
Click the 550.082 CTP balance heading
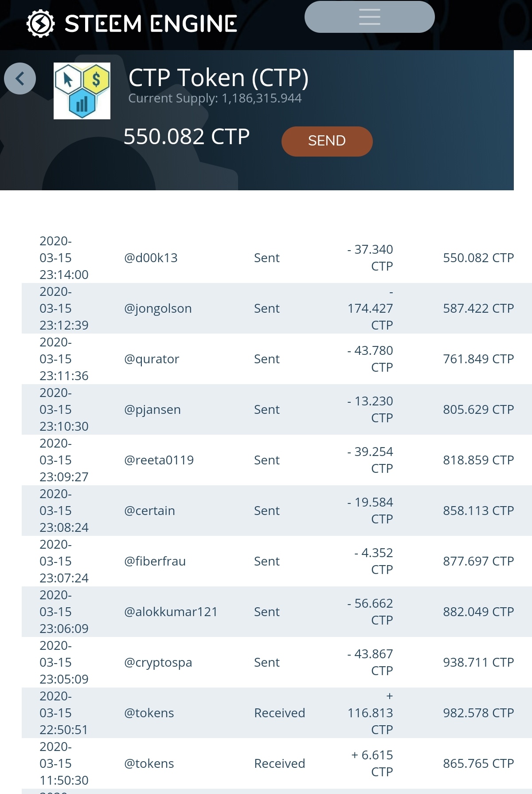186,137
